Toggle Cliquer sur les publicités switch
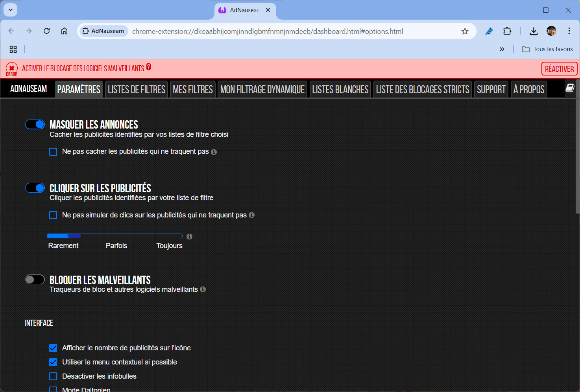Screen dimensions: 580x392 [x=35, y=188]
